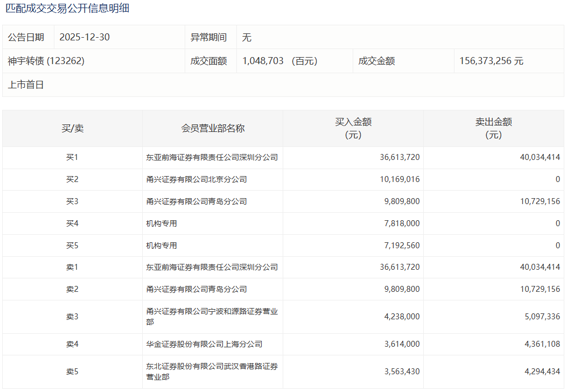Click the page title 匹配成交交易公开信息明细

coord(67,9)
